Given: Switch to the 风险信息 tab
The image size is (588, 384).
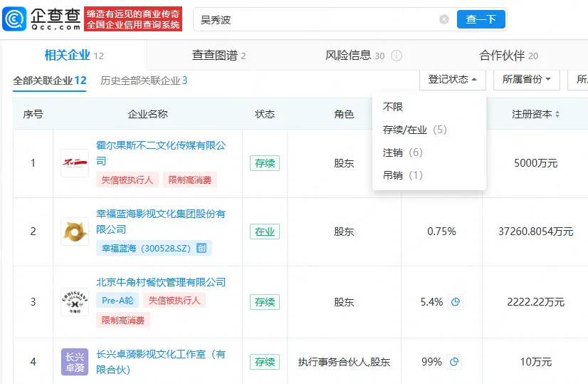Looking at the screenshot, I should (355, 56).
